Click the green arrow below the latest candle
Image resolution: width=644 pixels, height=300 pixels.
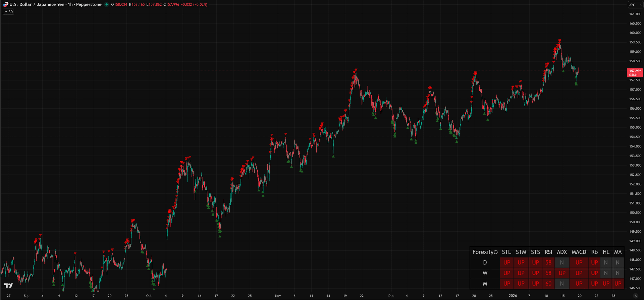[x=576, y=84]
